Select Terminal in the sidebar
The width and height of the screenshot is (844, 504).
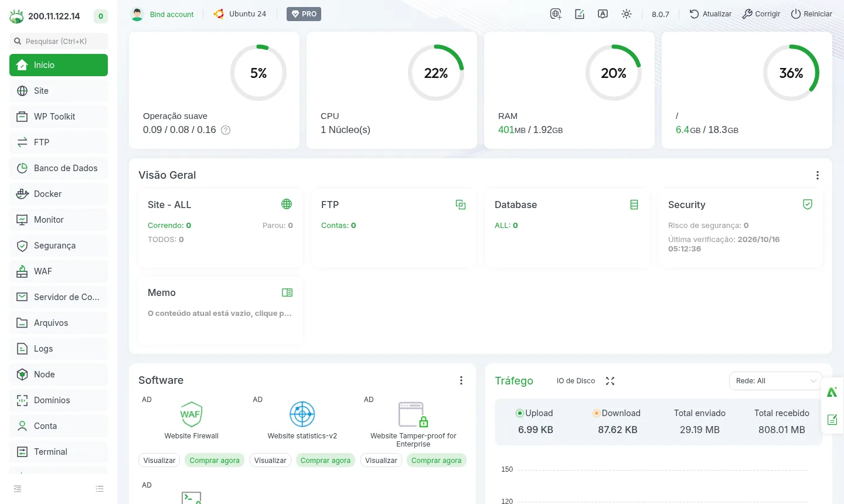59,452
